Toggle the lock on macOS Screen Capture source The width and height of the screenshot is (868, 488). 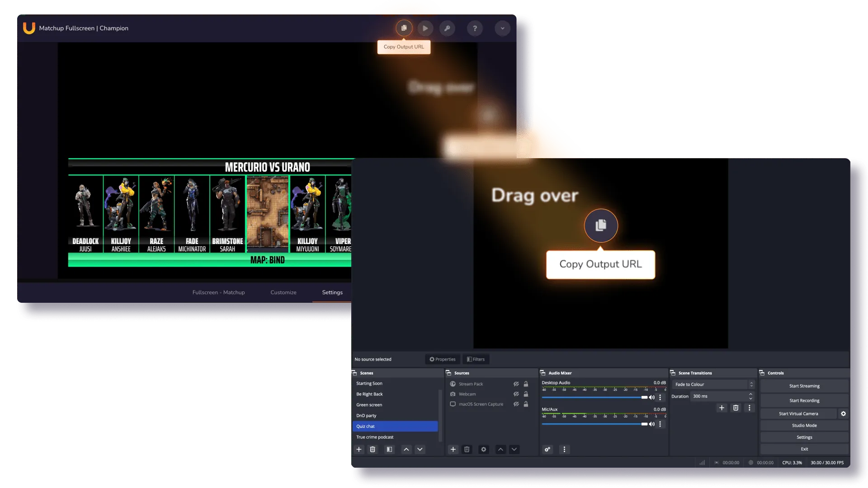coord(526,404)
